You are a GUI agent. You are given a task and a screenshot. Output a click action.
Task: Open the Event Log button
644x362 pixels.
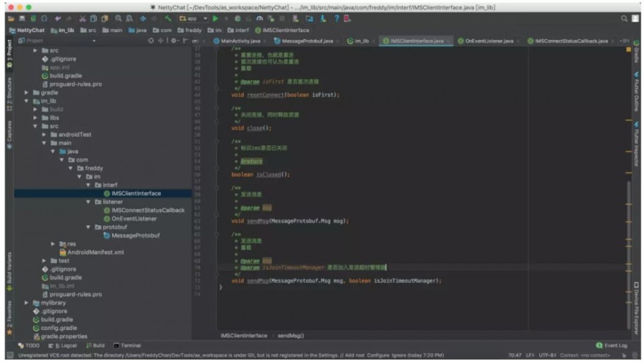[x=612, y=345]
